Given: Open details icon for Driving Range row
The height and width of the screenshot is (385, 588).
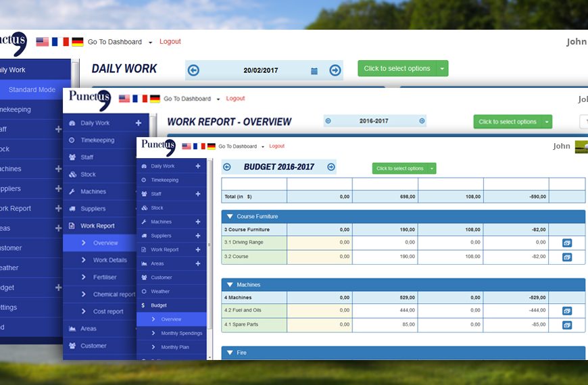Looking at the screenshot, I should (566, 242).
